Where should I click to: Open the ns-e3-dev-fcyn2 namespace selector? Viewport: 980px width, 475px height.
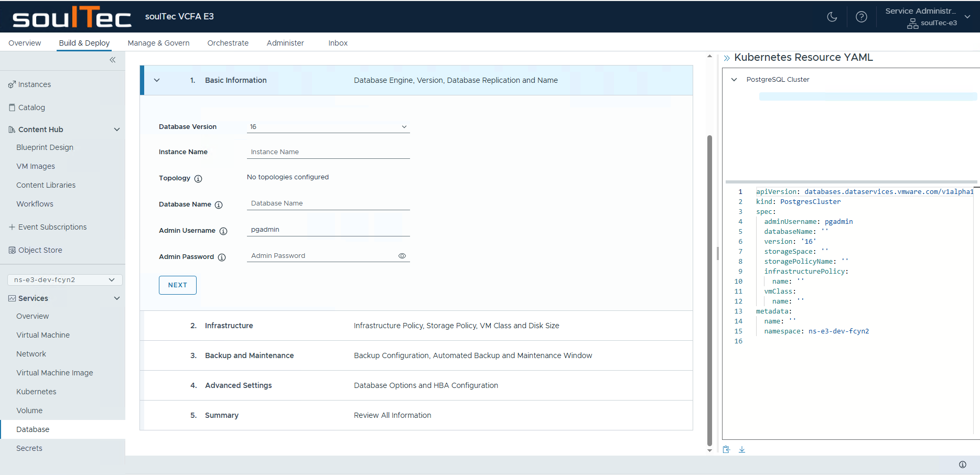click(64, 280)
